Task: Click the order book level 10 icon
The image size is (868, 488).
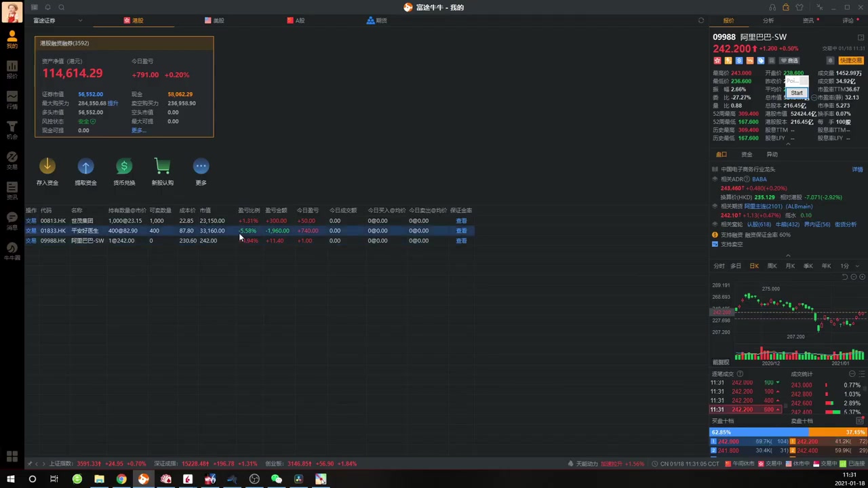Action: point(860,421)
